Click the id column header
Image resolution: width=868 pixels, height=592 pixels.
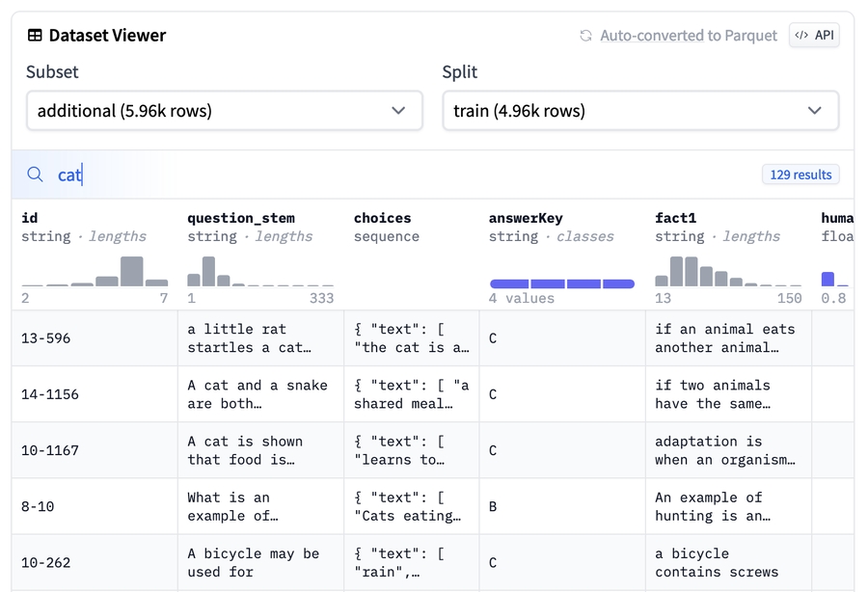click(30, 218)
